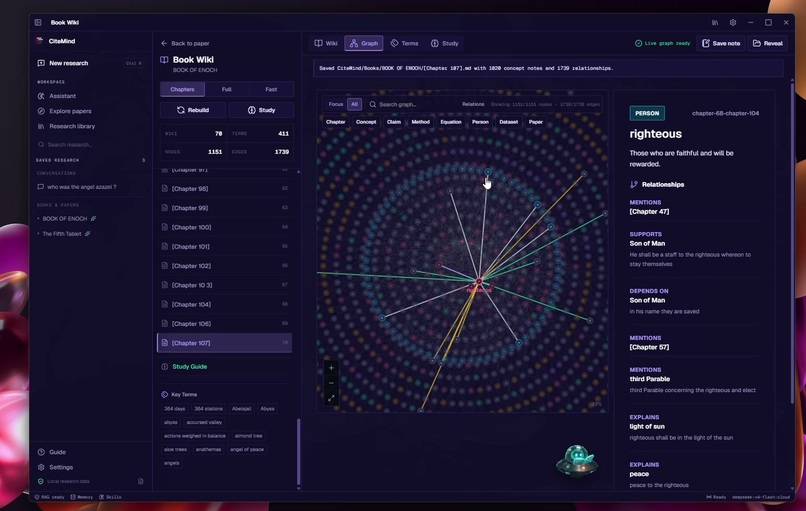Open the Study Guide link
The image size is (806, 511).
click(189, 367)
